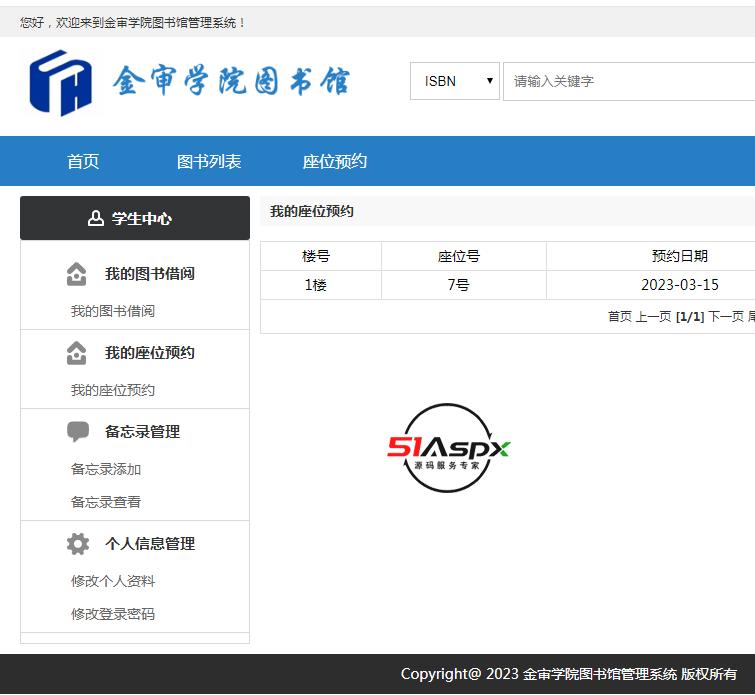Click the 学生中心 sidebar header
The image size is (755, 695).
(x=135, y=218)
